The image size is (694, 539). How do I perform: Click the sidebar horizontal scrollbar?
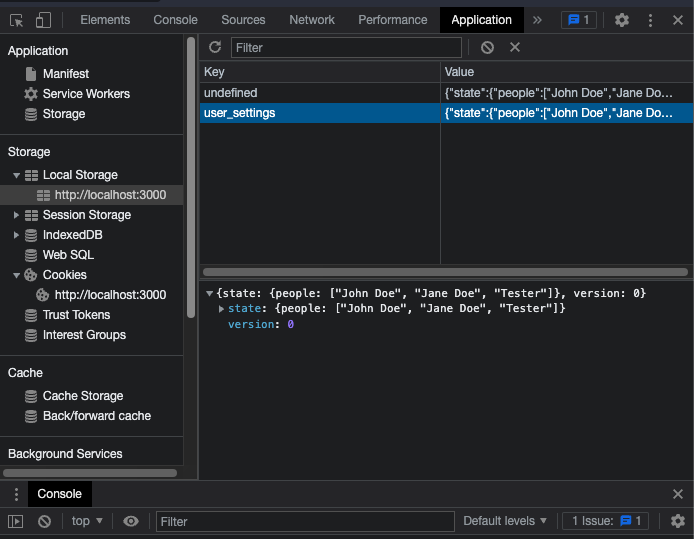point(90,473)
